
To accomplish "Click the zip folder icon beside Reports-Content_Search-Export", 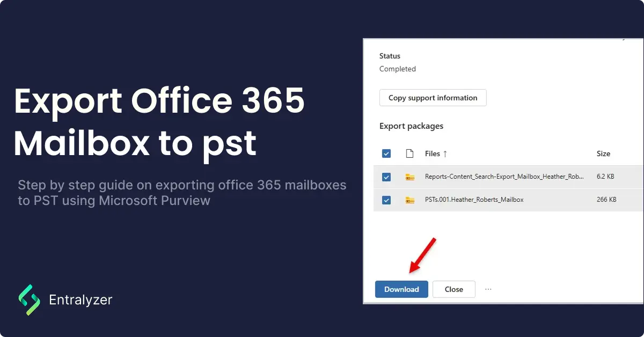I will (410, 176).
